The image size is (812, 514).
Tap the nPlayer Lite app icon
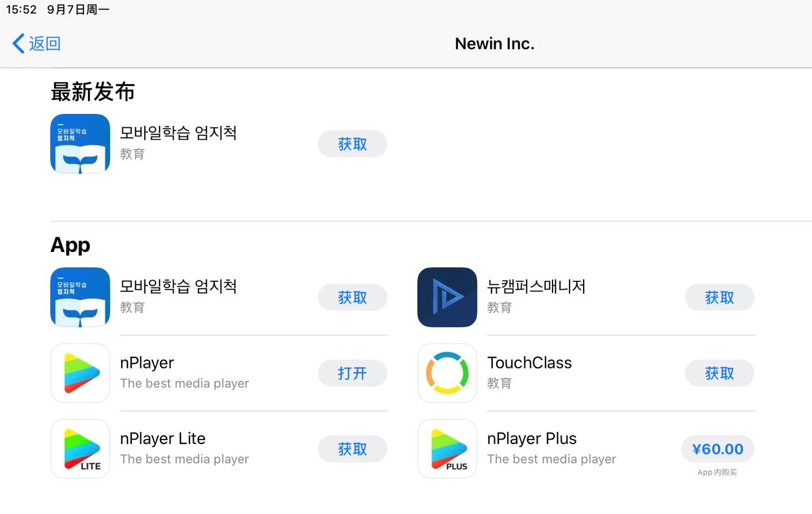[80, 449]
